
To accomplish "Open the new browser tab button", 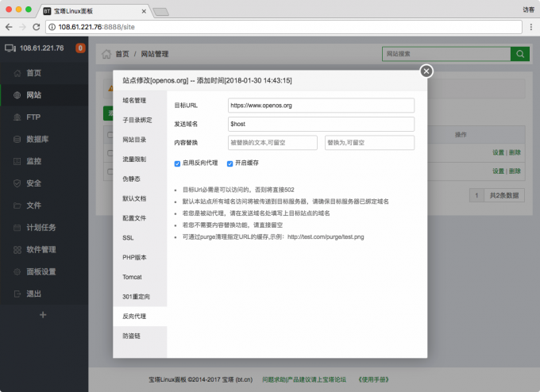I will [160, 10].
